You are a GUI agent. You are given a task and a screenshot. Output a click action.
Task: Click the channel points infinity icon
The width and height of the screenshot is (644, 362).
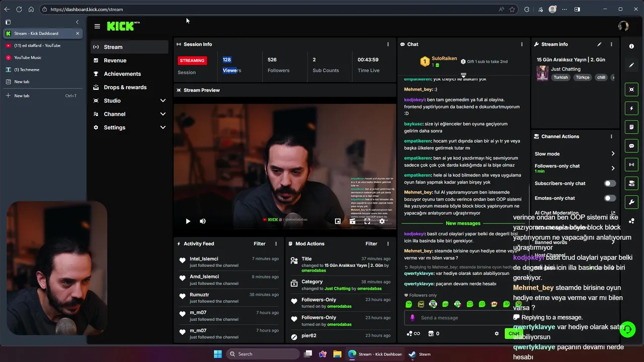(413, 333)
